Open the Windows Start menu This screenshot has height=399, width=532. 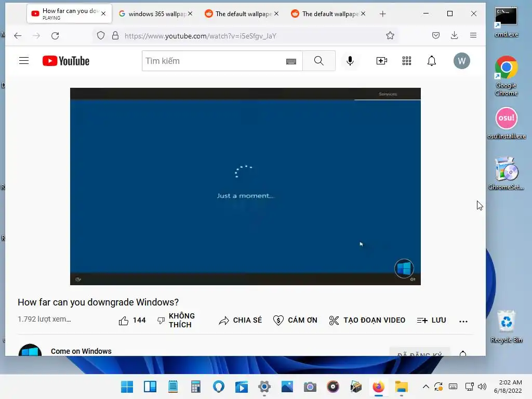click(x=127, y=387)
